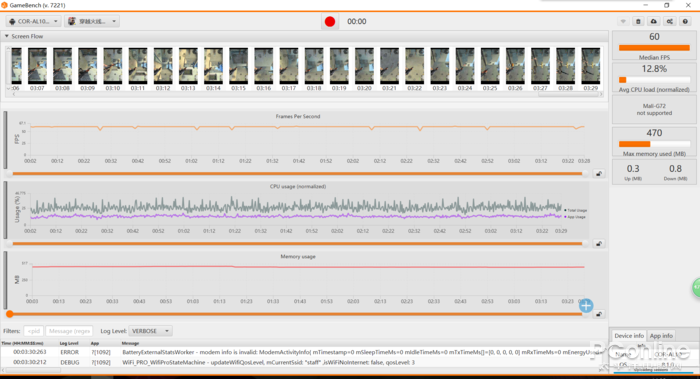Switch to the App info tab
Viewport: 700px width, 379px height.
(x=661, y=336)
